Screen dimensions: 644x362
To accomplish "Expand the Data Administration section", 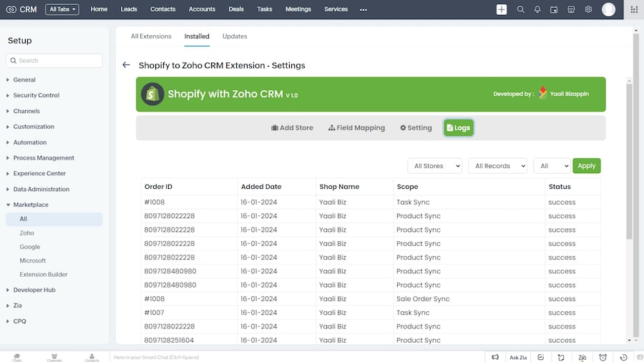I will point(41,189).
